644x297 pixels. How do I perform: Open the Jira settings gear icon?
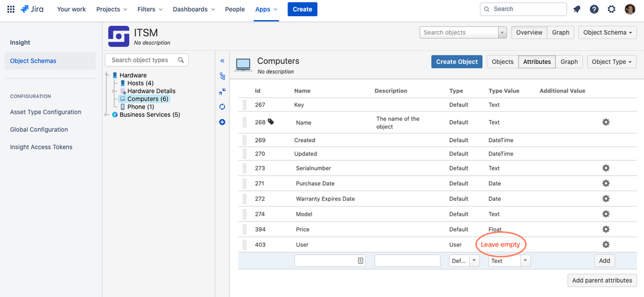[612, 9]
